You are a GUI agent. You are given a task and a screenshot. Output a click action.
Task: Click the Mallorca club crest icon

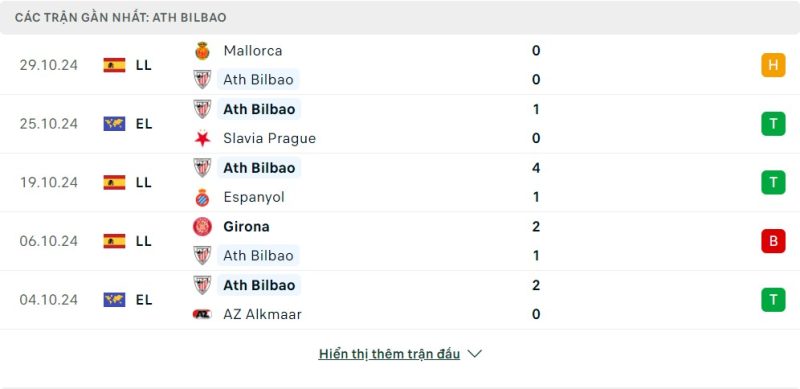point(203,51)
